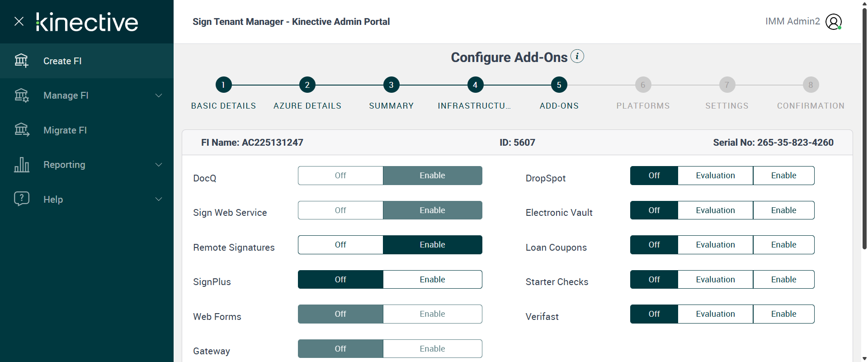This screenshot has height=362, width=868.
Task: Click the Create FI bank icon
Action: click(21, 61)
